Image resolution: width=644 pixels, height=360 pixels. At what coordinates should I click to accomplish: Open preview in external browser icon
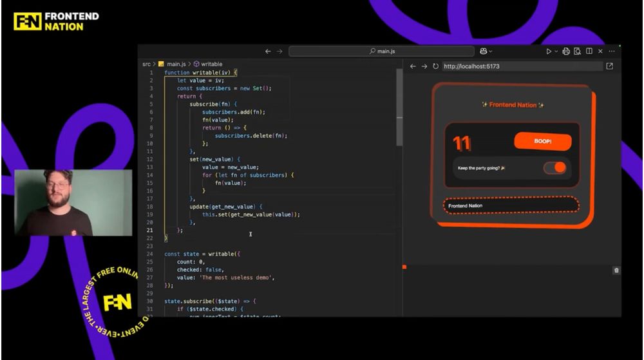tap(609, 66)
